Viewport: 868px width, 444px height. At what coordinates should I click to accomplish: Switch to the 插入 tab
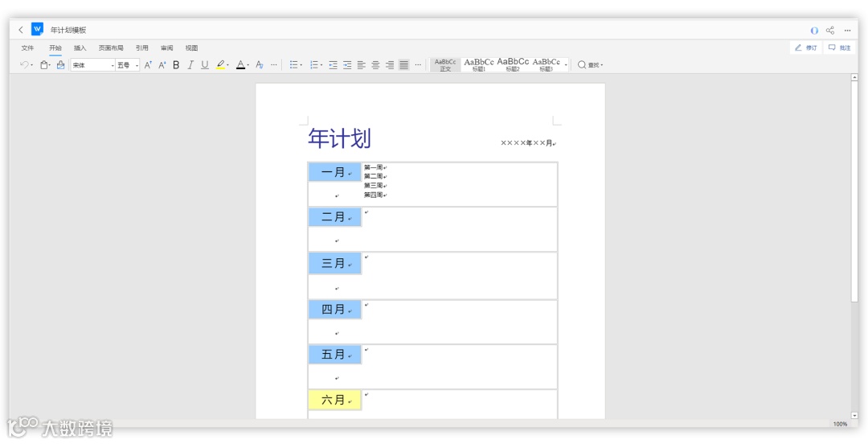click(80, 48)
